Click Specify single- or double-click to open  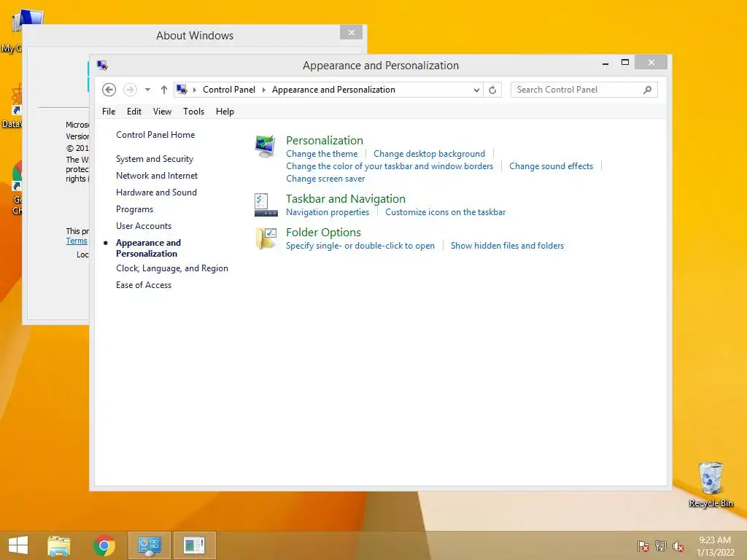[x=360, y=246]
